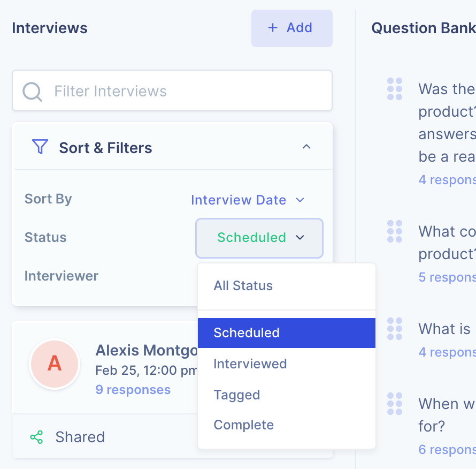Grab drag handle beside 'Was the' question
The width and height of the screenshot is (476, 469).
coord(395,89)
